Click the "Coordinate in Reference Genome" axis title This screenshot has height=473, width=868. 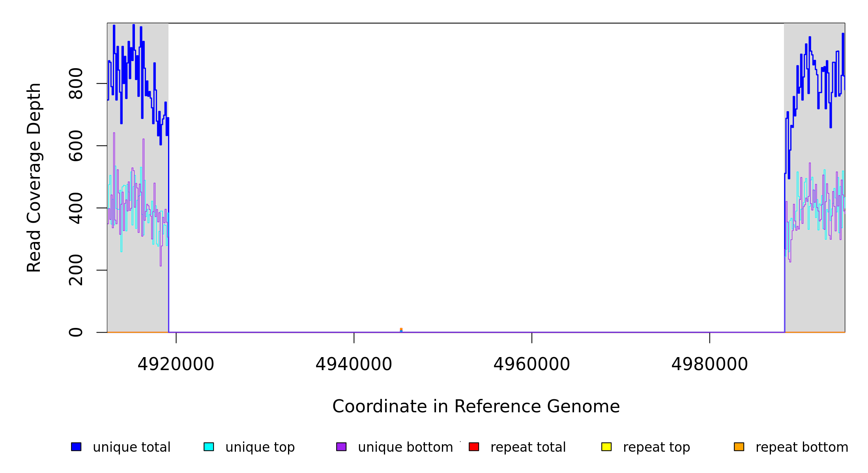pos(476,406)
